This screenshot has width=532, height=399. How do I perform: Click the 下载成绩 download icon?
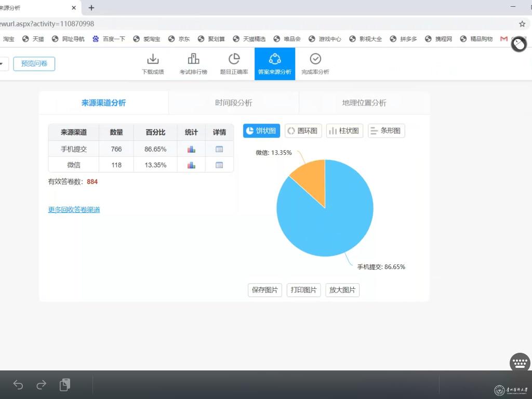[153, 59]
